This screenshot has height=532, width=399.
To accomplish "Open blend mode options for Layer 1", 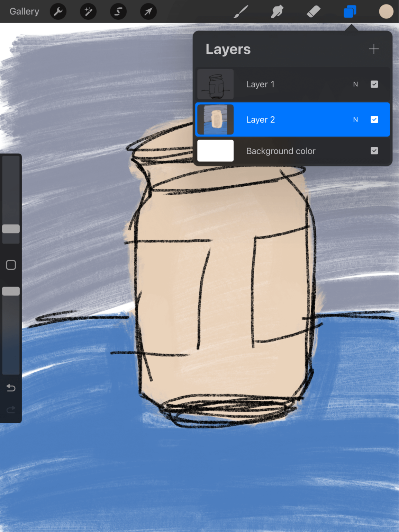I will (355, 84).
